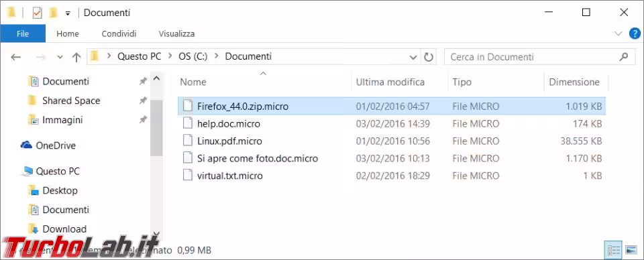Go up one folder level arrow

click(76, 57)
